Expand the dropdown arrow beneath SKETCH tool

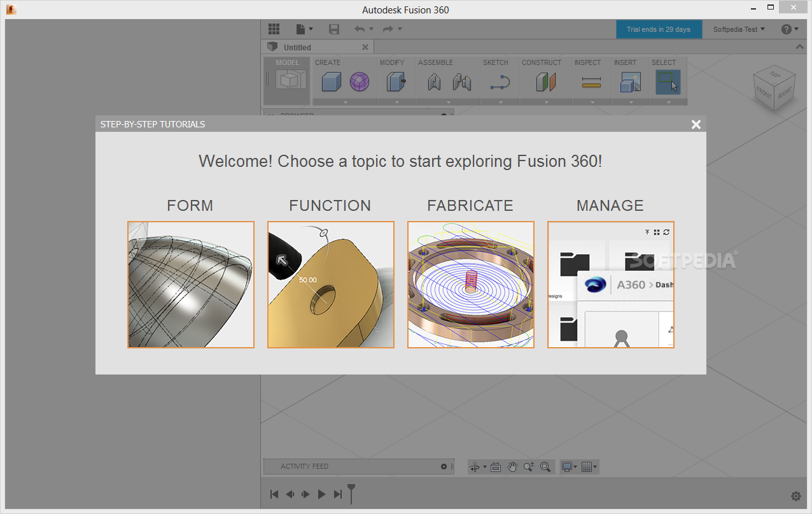(x=500, y=102)
